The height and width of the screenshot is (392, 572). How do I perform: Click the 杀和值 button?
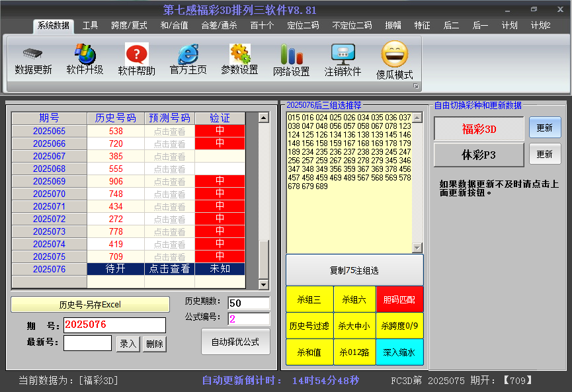[x=309, y=352]
